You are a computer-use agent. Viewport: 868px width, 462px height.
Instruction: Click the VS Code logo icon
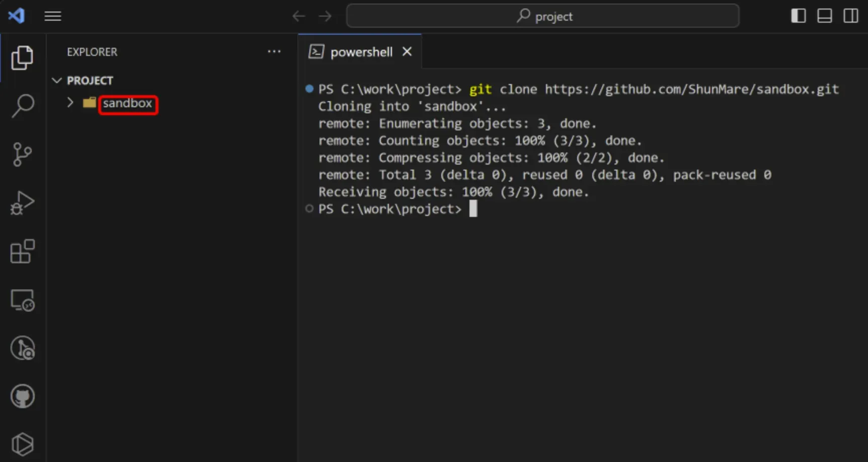coord(16,16)
